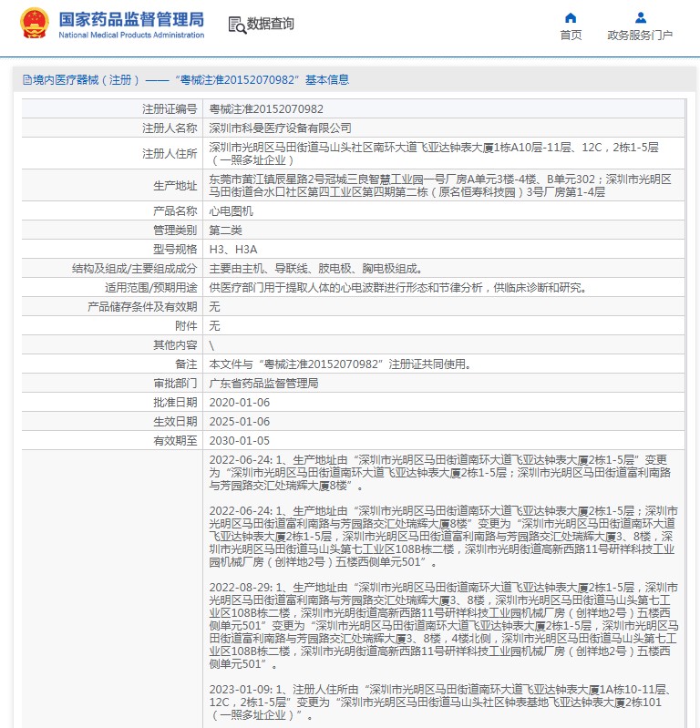Screen dimensions: 700x728
Task: Click 无 in the 附件 row
Action: (214, 326)
